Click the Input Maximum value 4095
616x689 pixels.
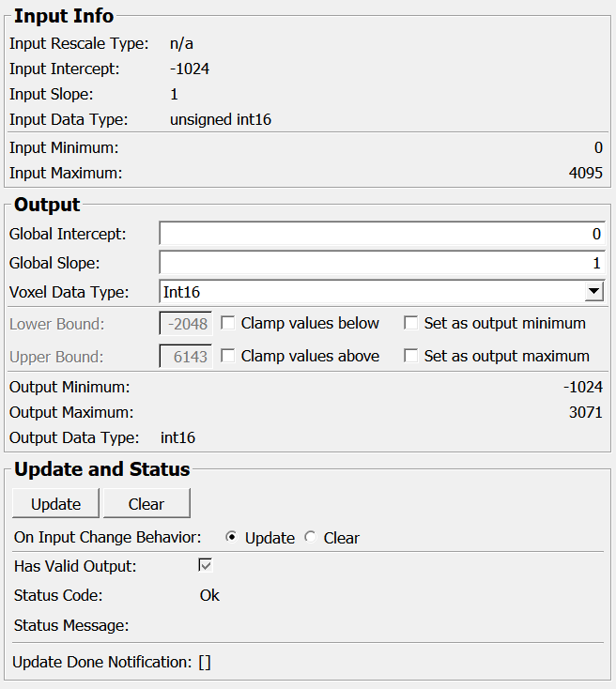(585, 173)
